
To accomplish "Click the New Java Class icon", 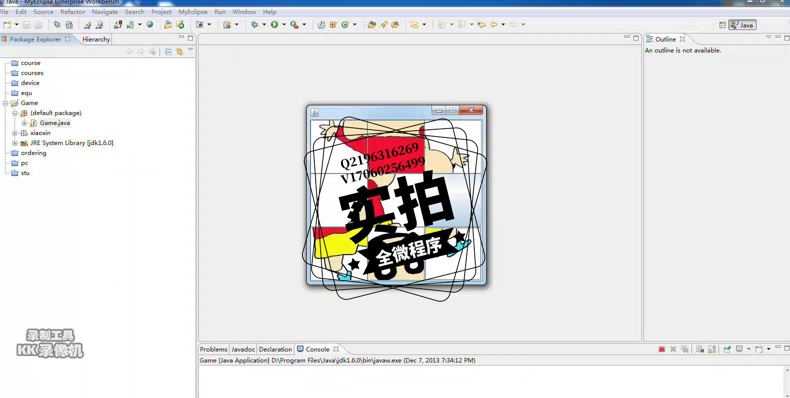I will (x=345, y=25).
